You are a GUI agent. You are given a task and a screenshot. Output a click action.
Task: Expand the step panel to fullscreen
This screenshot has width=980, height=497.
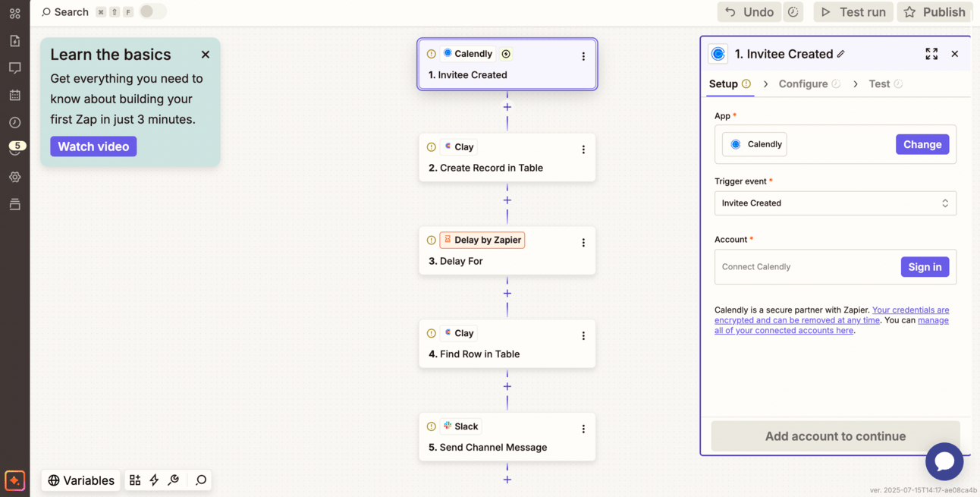tap(931, 54)
